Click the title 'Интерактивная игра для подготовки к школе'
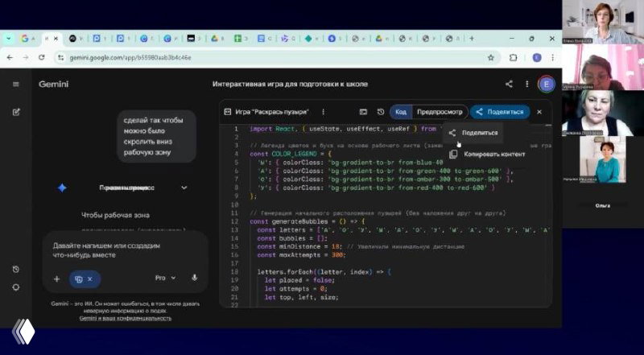Viewport: 644px width, 355px height. tap(290, 85)
